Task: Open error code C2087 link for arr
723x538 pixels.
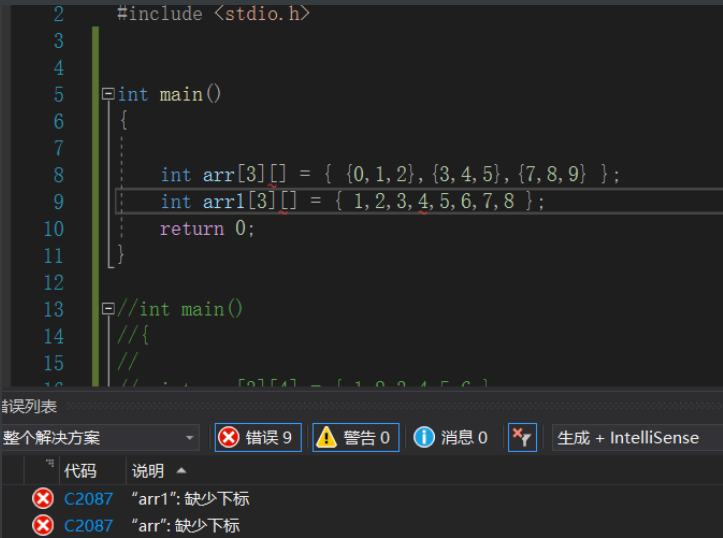Action: [x=89, y=526]
